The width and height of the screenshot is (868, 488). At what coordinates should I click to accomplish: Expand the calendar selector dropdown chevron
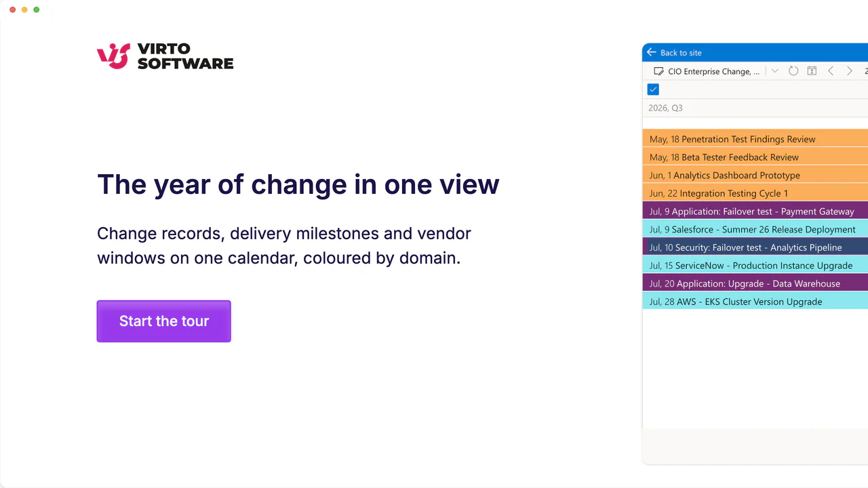775,71
